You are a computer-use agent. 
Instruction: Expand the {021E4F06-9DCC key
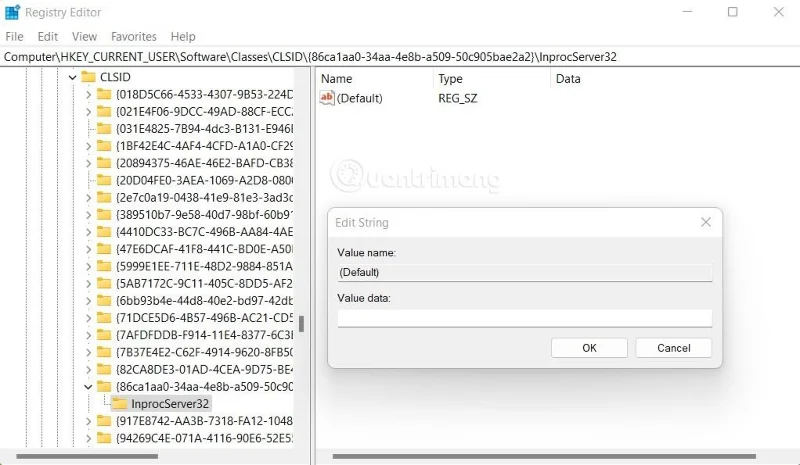coord(88,112)
